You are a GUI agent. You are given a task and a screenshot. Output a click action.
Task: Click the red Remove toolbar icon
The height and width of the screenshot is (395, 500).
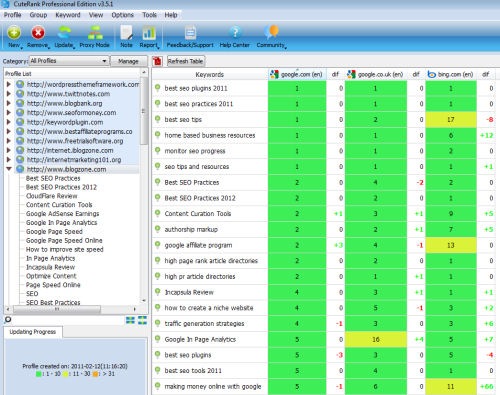pos(38,33)
